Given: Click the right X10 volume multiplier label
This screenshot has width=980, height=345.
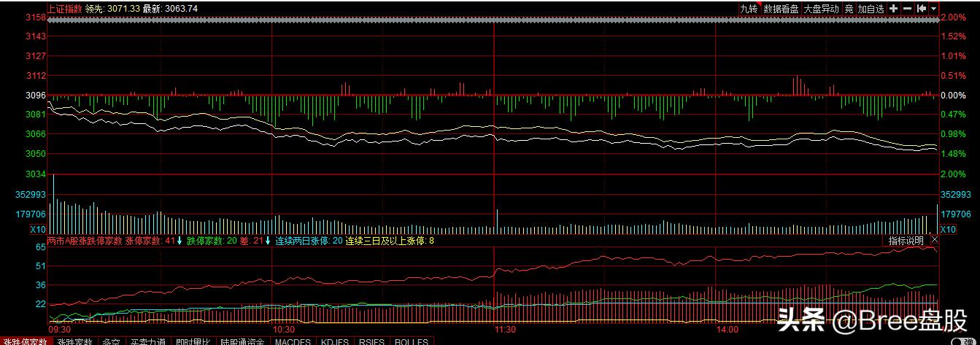Looking at the screenshot, I should coord(948,229).
